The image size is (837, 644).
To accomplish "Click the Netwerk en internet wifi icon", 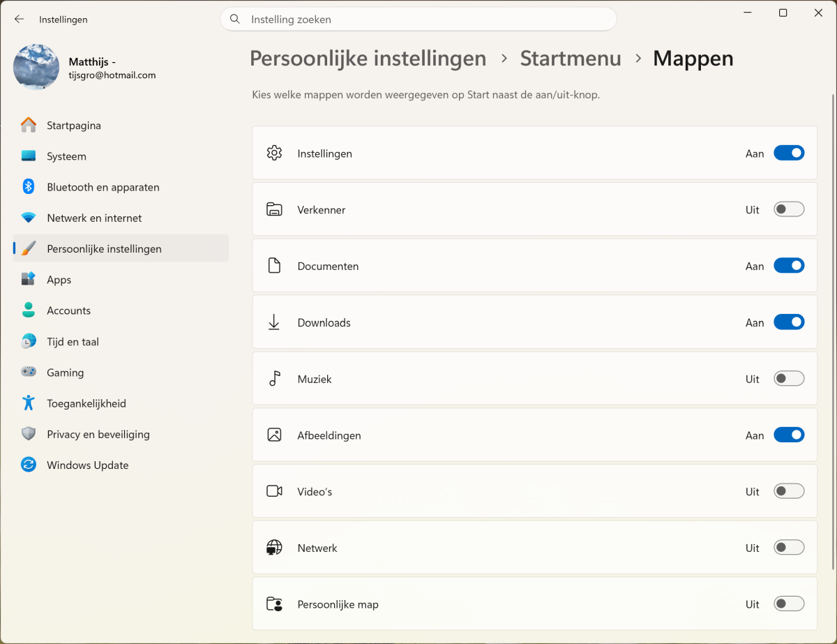I will pos(29,218).
